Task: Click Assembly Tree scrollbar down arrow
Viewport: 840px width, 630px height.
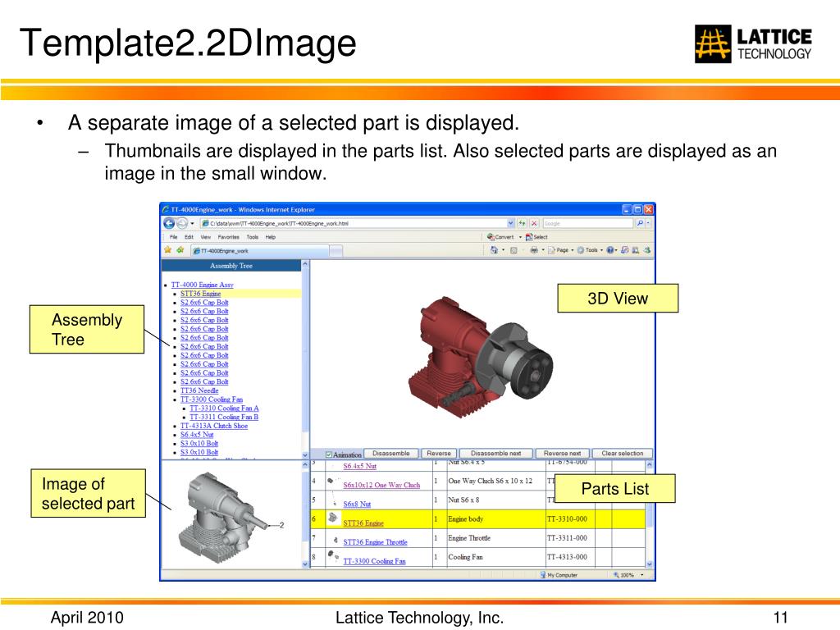Action: coord(305,454)
